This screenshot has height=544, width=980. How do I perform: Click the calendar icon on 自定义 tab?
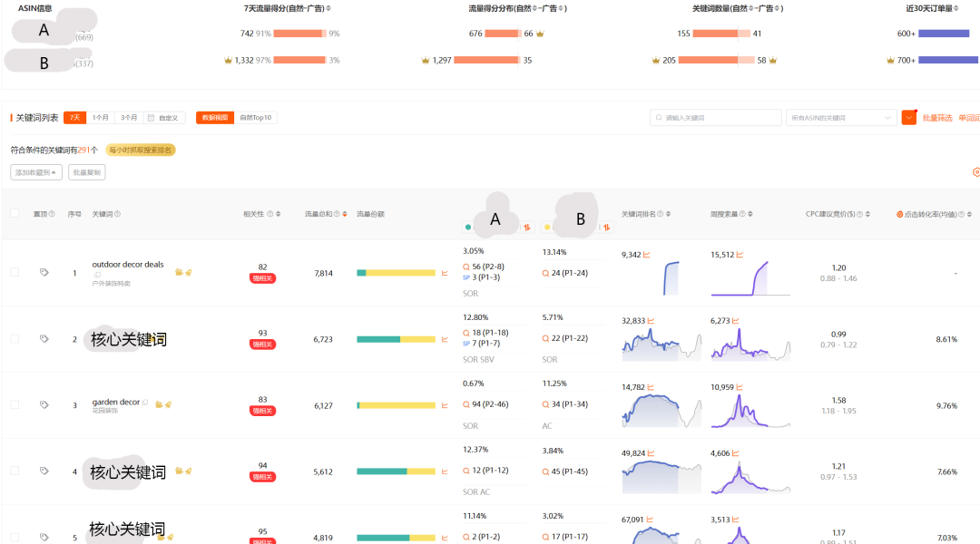click(x=151, y=118)
